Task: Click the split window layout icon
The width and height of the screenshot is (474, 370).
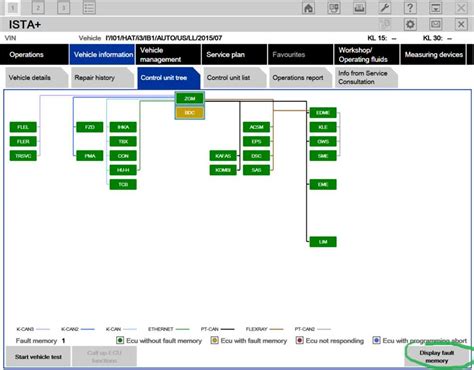Action: [334, 7]
